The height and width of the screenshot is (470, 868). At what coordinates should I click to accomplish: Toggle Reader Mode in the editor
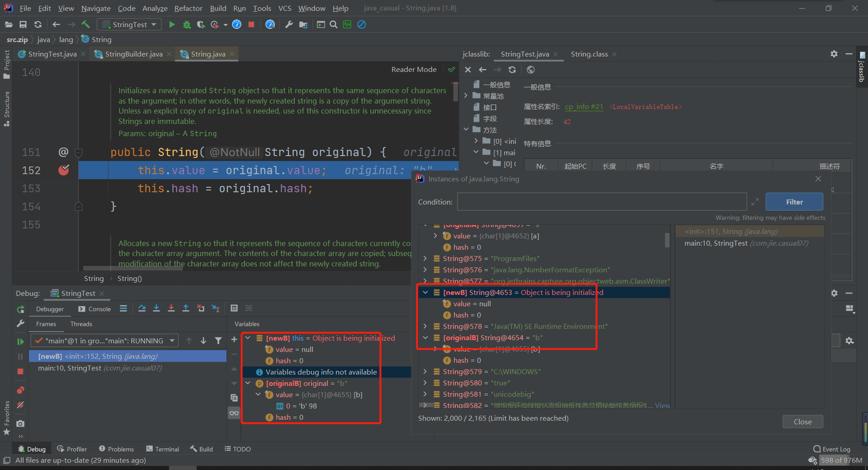[x=414, y=70]
